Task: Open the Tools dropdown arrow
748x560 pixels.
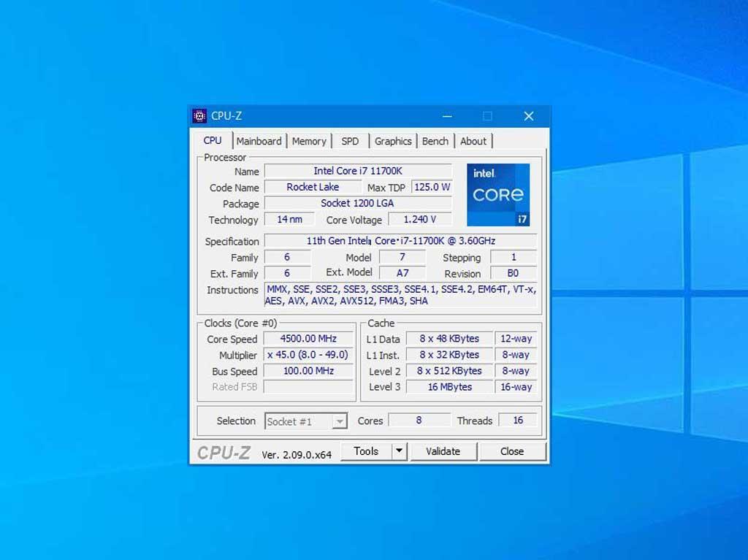Action: click(400, 450)
